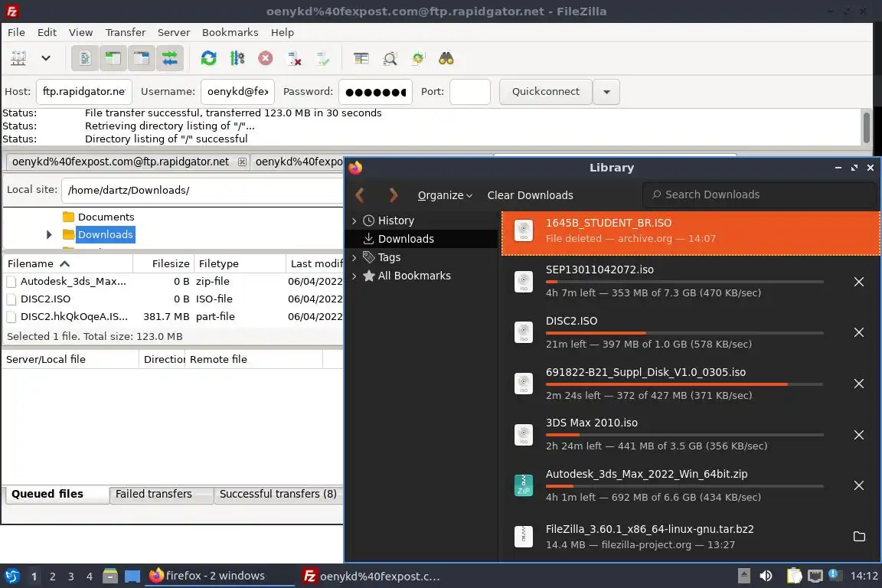Viewport: 882px width, 588px height.
Task: Cancel the SEP13011042072.iso download
Action: coord(858,281)
